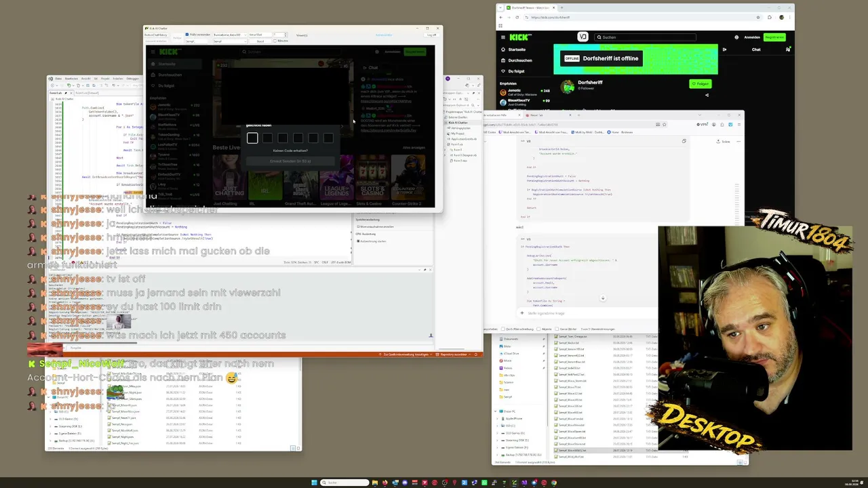Go forward in the Chrome browser

click(509, 18)
